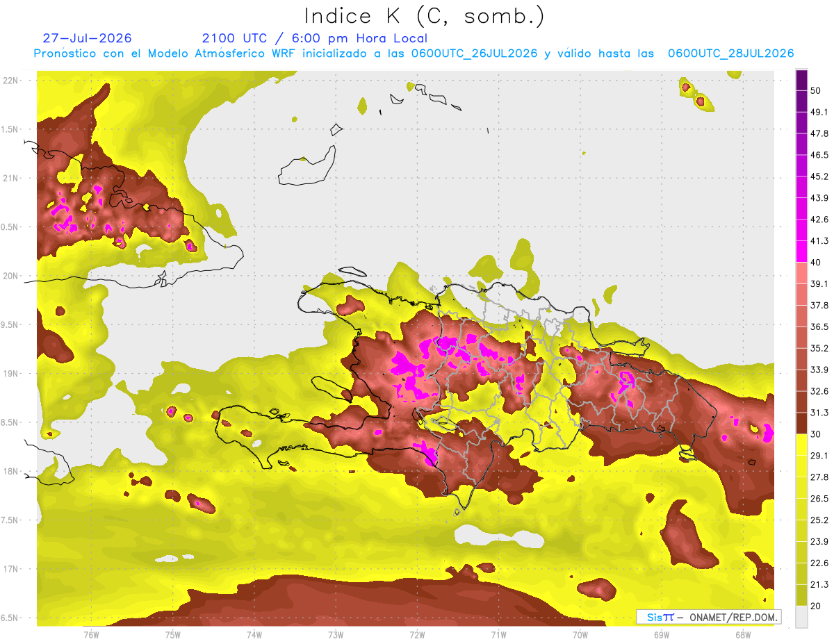
Task: Click the colorbar value 35.2
Action: click(x=819, y=348)
